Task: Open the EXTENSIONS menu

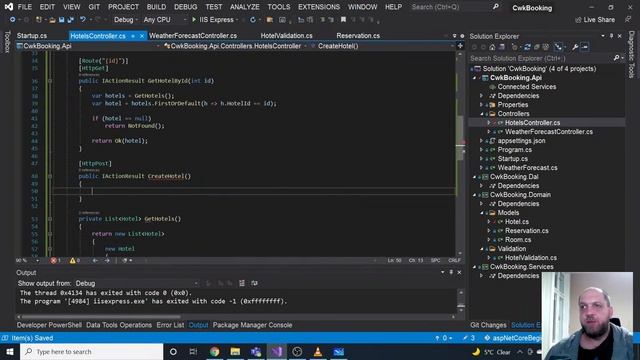Action: point(319,7)
